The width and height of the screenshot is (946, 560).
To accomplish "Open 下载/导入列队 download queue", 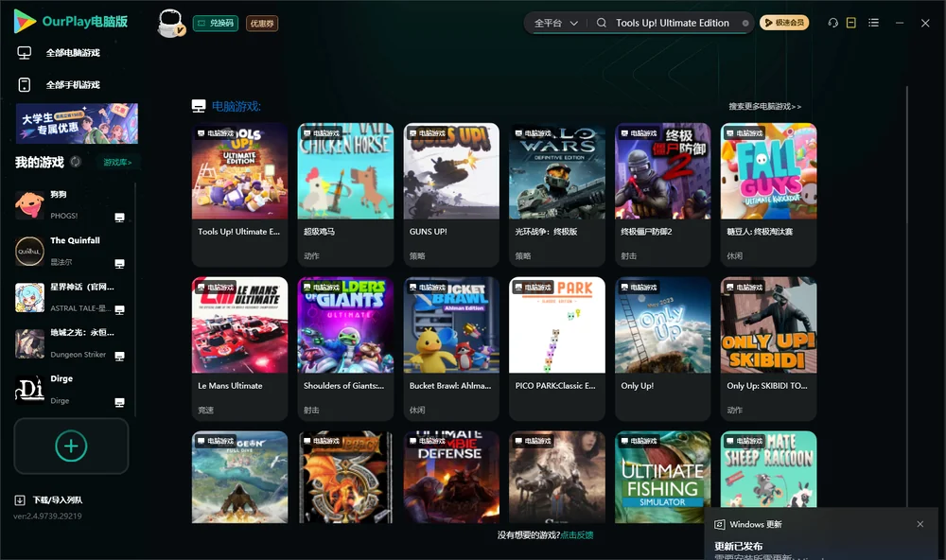I will click(58, 500).
